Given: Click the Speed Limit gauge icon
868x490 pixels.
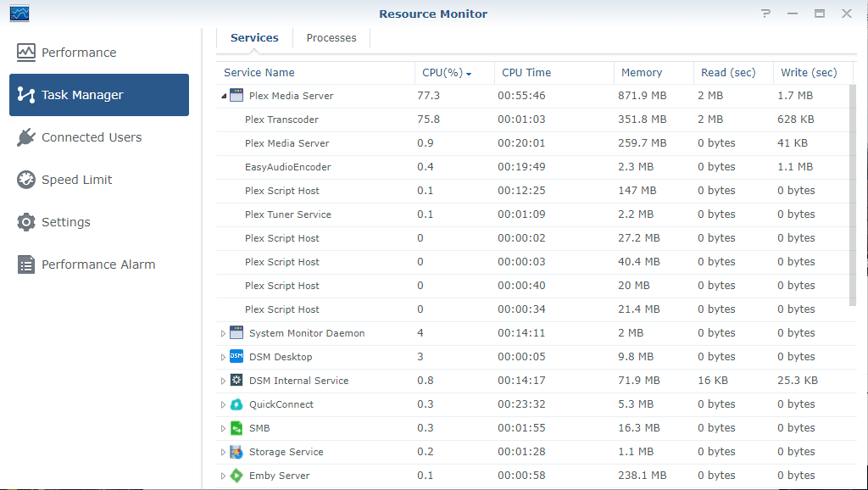Looking at the screenshot, I should pos(26,180).
